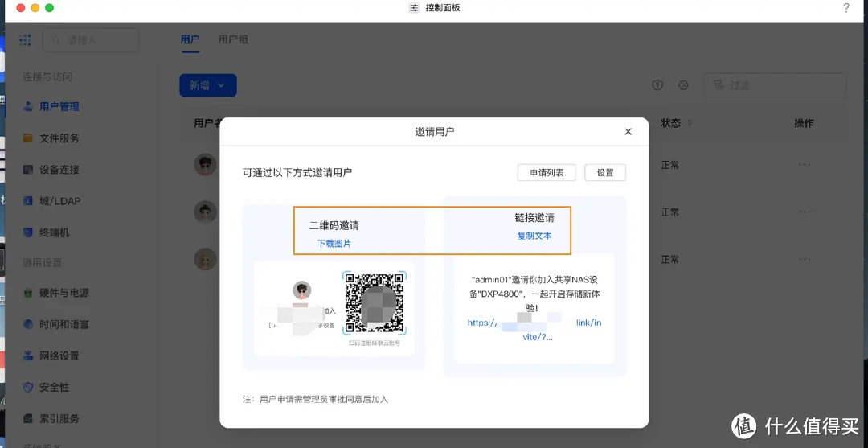
Task: Close the 邀请用户 dialog
Action: pos(628,132)
